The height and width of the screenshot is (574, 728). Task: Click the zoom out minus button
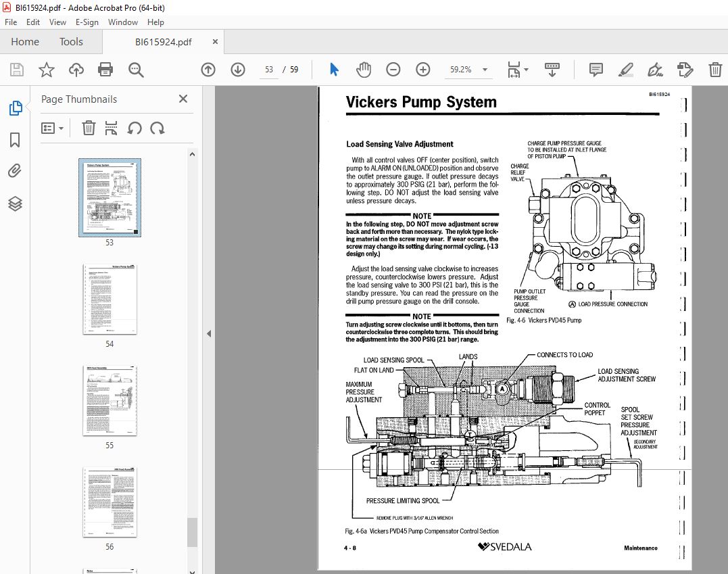pos(393,70)
